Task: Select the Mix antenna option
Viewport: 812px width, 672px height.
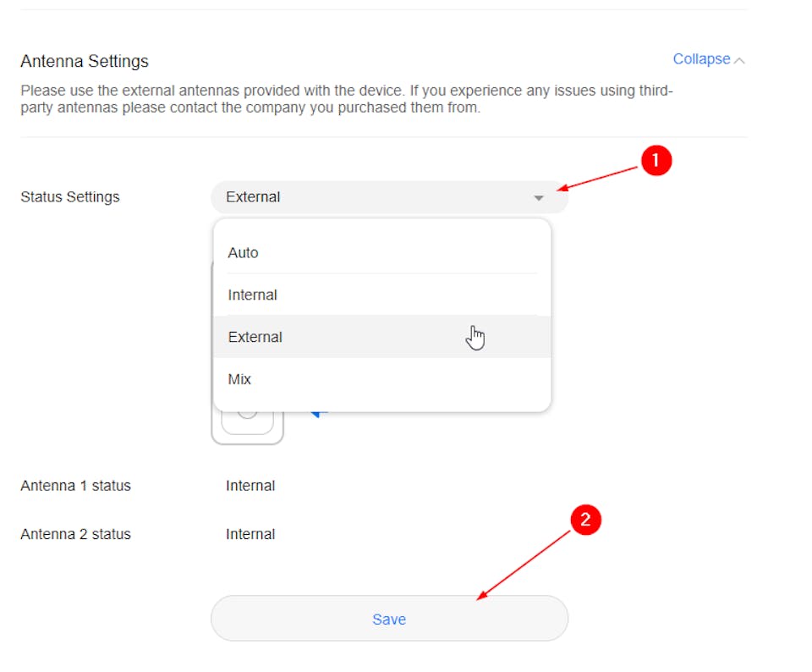Action: [x=240, y=379]
